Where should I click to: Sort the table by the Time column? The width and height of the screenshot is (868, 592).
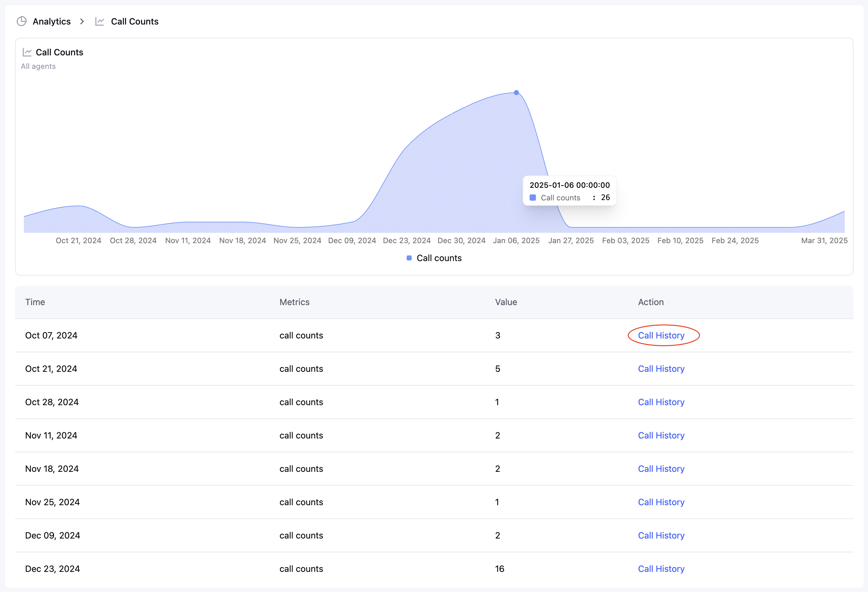pyautogui.click(x=35, y=302)
